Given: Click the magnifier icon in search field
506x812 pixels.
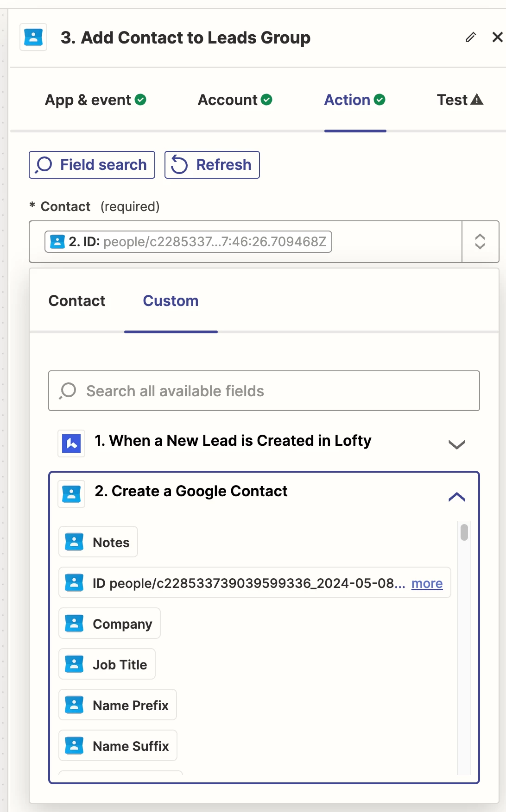Looking at the screenshot, I should click(68, 391).
